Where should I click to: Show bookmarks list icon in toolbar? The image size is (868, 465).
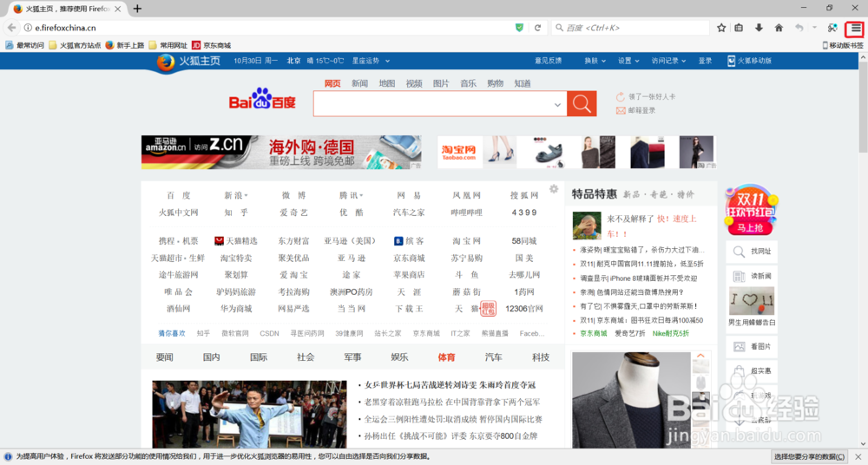(739, 28)
